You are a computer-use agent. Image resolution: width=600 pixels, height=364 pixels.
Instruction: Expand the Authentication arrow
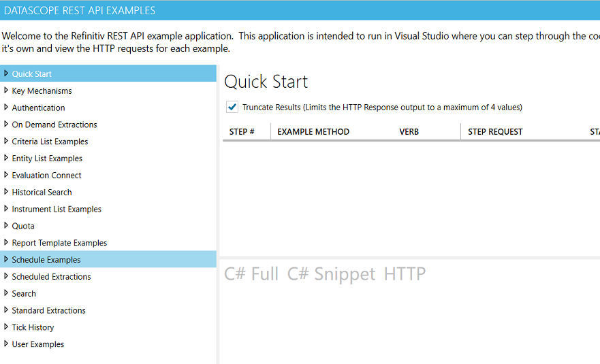[x=5, y=107]
